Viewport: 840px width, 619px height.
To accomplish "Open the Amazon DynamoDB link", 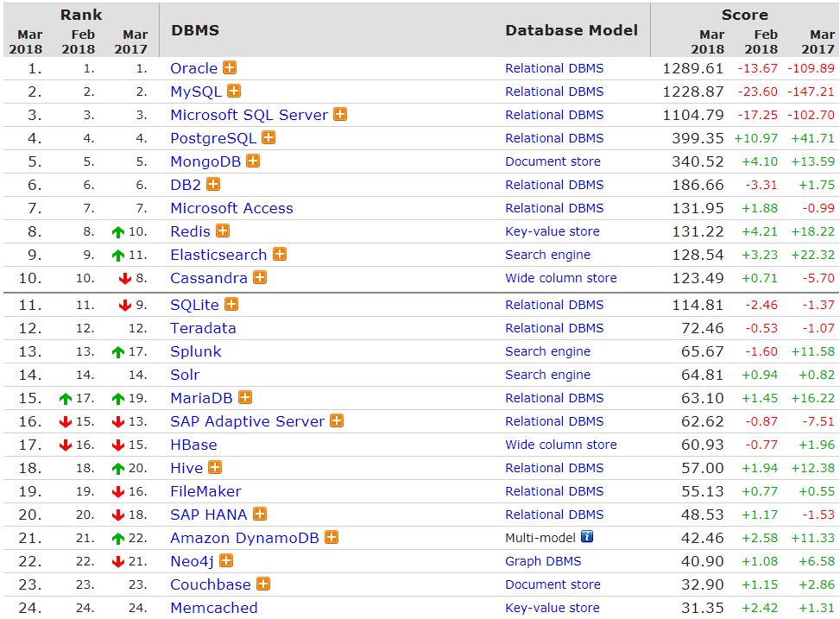I will click(245, 538).
